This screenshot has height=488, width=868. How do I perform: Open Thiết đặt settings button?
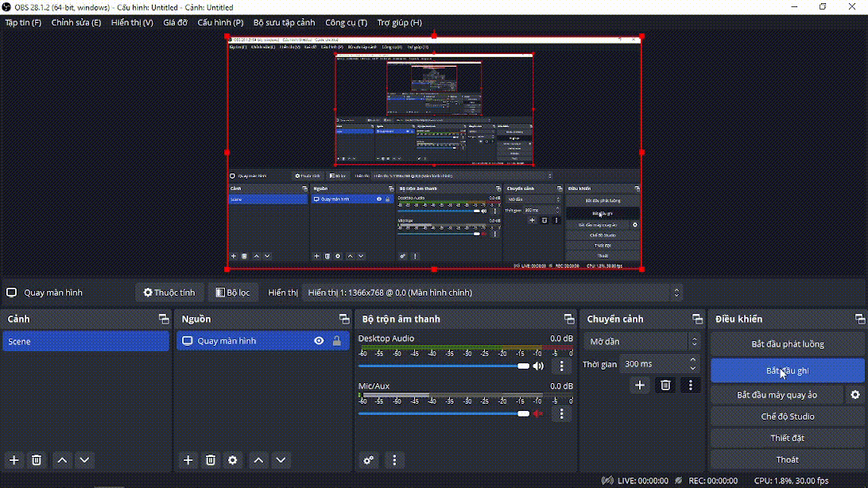787,438
